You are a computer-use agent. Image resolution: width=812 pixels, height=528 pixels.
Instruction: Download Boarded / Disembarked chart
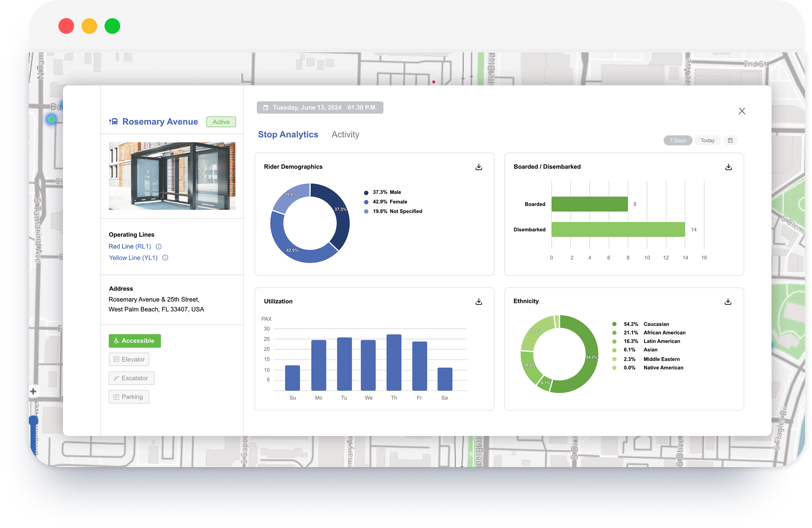click(x=728, y=167)
